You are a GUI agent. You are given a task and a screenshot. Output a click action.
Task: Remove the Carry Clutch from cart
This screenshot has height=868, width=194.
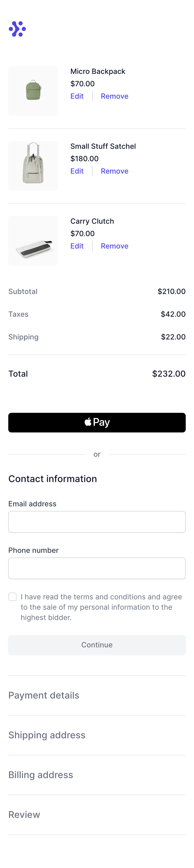tap(114, 246)
